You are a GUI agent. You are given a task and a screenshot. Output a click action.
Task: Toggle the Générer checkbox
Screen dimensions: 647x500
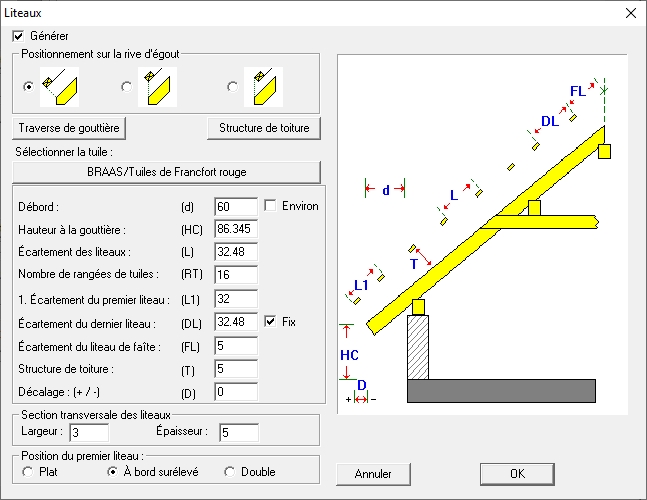pos(18,36)
